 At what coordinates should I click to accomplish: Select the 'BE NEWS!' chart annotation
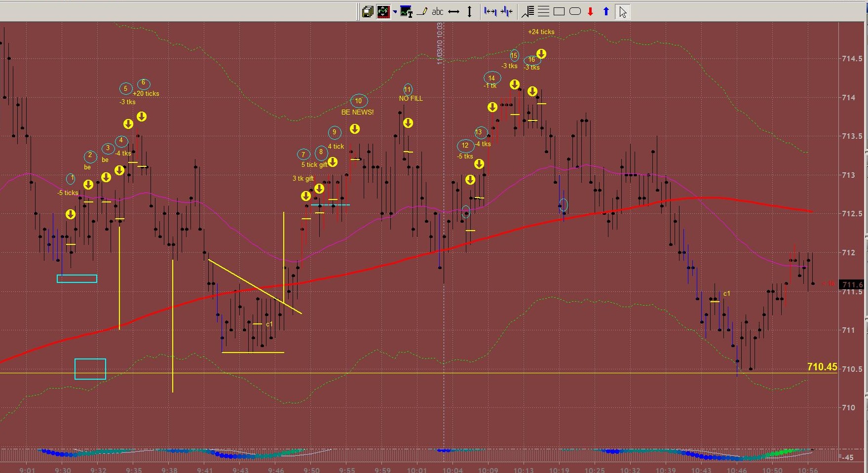358,112
